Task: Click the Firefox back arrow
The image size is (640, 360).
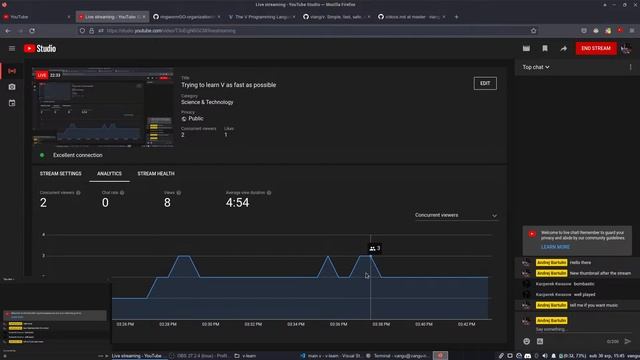Action: point(8,31)
